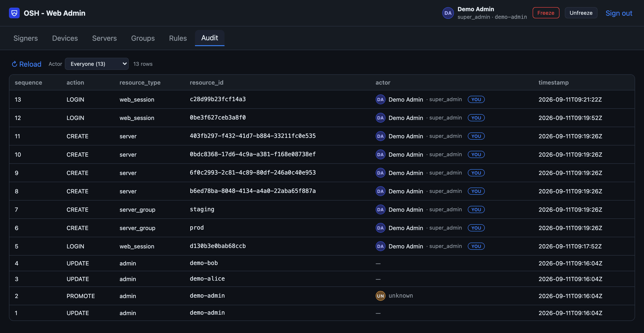The image size is (644, 333).
Task: Click the DA avatar in the staging row
Action: 380,209
